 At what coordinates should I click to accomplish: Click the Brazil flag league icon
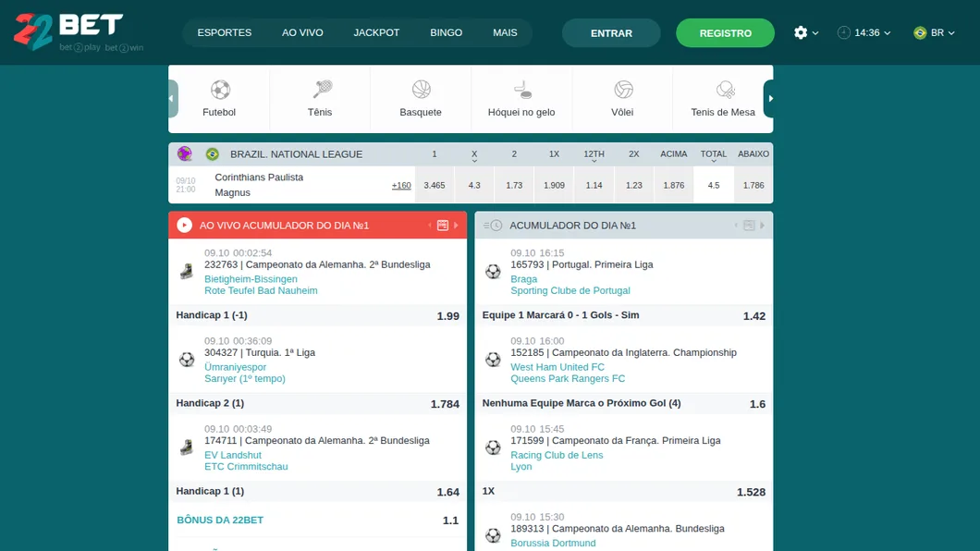[x=213, y=153]
